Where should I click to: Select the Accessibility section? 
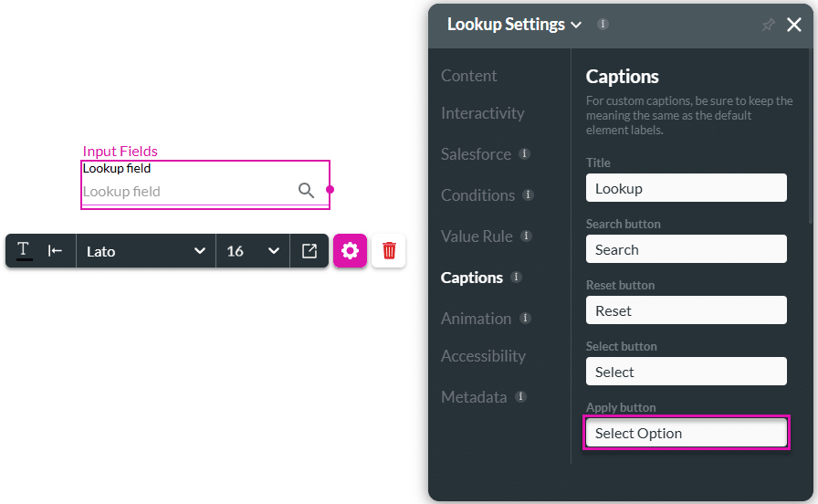(x=483, y=356)
